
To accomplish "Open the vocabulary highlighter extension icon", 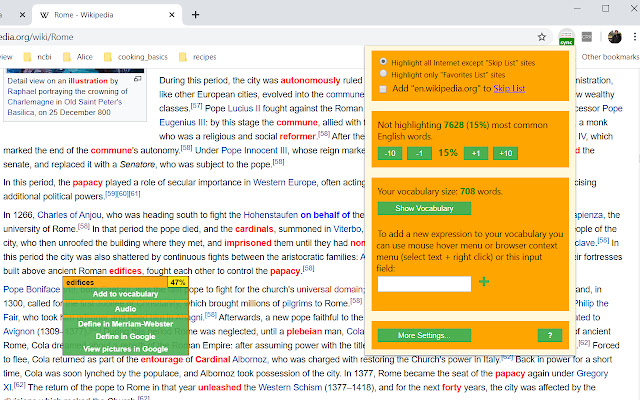I will pyautogui.click(x=566, y=37).
